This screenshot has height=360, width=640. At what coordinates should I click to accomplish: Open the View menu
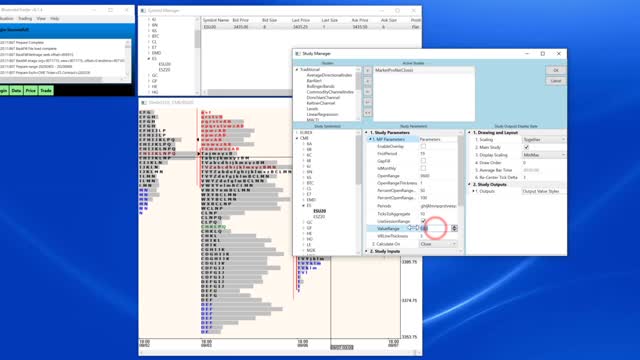(41, 19)
